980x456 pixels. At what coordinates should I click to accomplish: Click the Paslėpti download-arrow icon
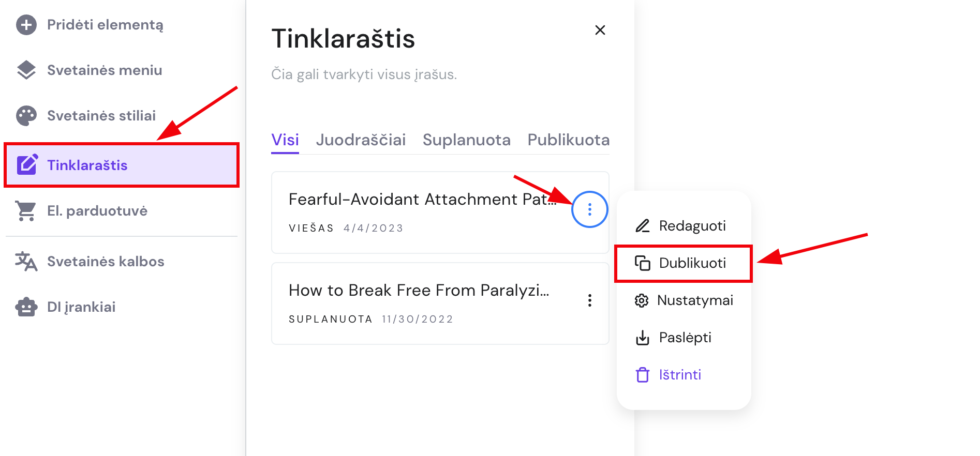(643, 337)
